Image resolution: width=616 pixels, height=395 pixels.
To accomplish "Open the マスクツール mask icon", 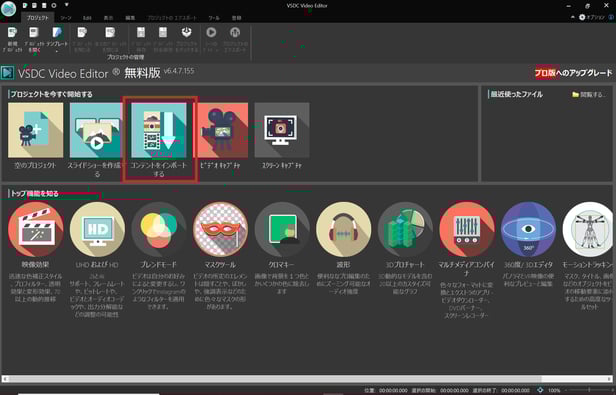I will [220, 230].
